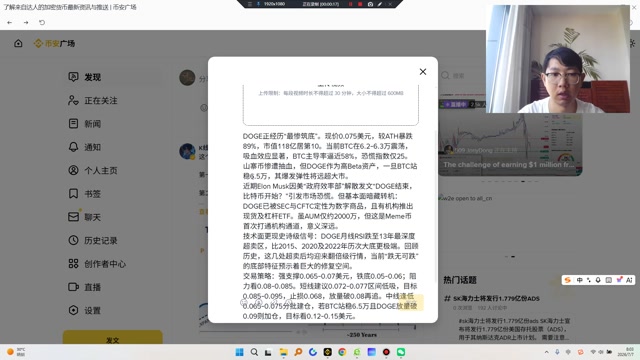640x360 pixels.
Task: Take a screenshot with the recorder camera icon
Action: tap(370, 4)
